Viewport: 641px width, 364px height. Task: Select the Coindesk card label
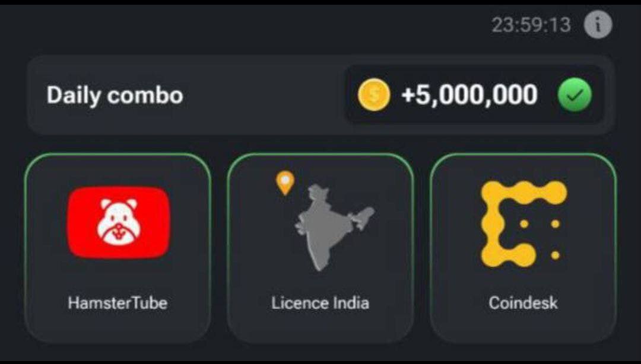point(523,303)
